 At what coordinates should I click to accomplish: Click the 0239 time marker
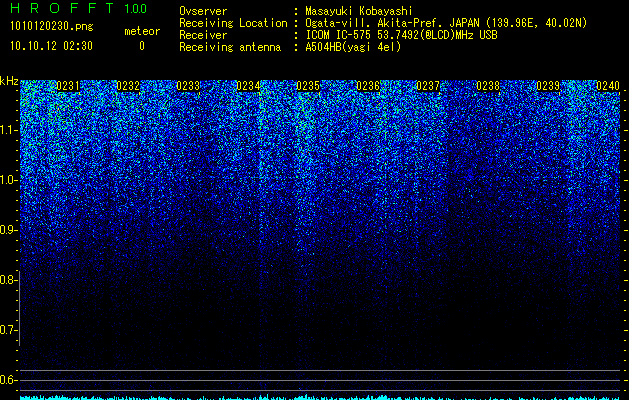click(x=548, y=86)
